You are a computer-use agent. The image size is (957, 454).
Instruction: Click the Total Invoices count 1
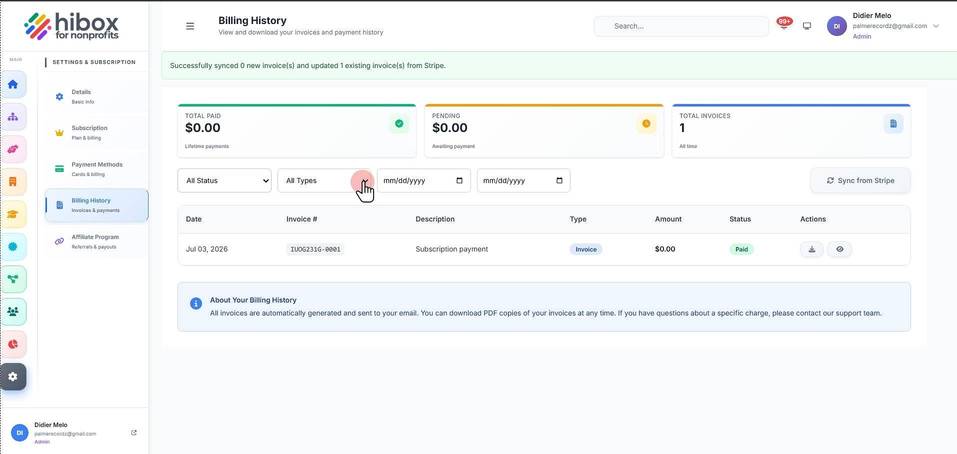[682, 128]
